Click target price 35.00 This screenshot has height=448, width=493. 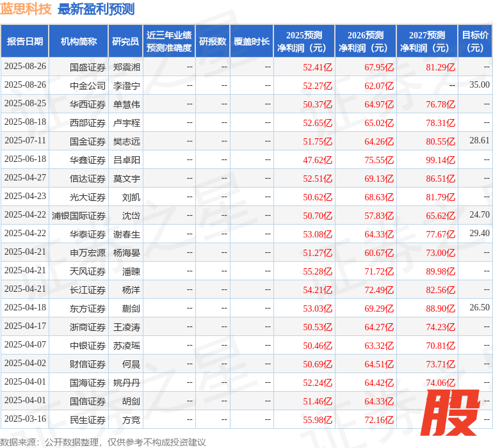(x=479, y=85)
